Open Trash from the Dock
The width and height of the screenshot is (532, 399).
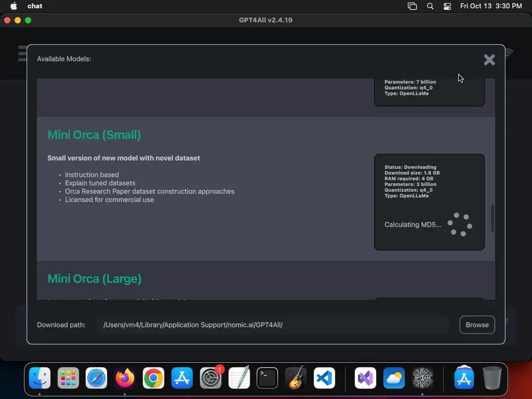click(x=493, y=378)
